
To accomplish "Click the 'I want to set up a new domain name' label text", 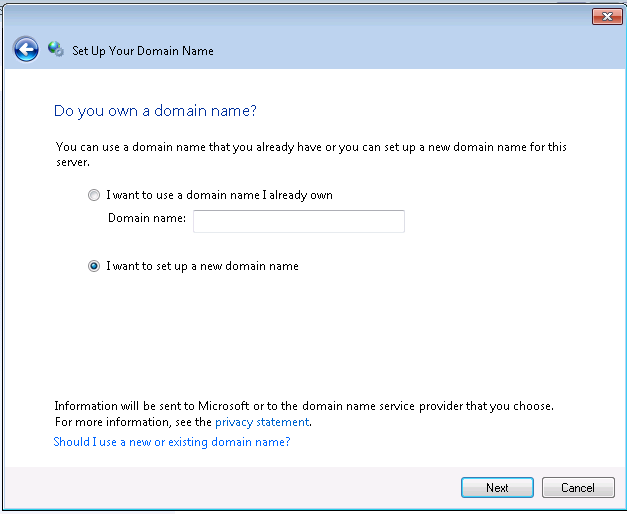I will pyautogui.click(x=202, y=266).
